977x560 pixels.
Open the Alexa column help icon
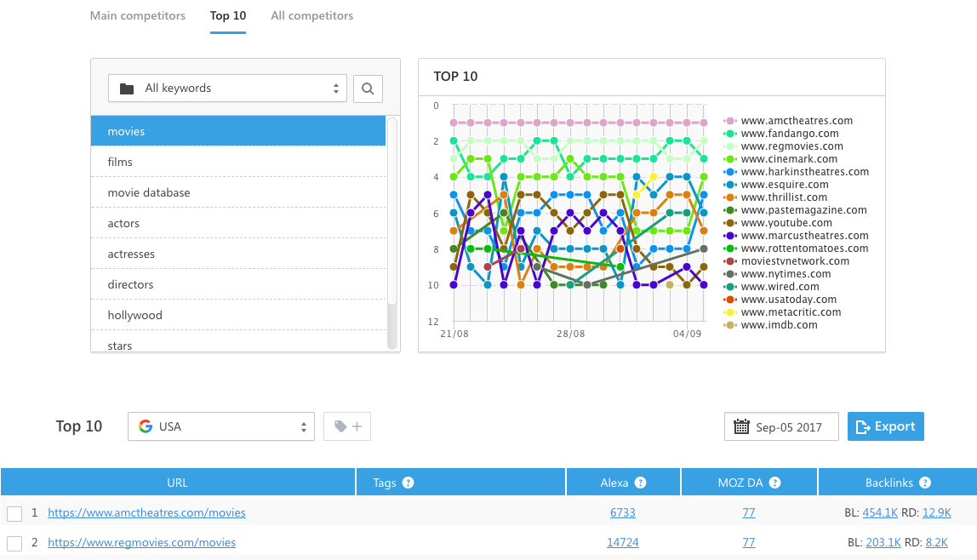tap(641, 483)
